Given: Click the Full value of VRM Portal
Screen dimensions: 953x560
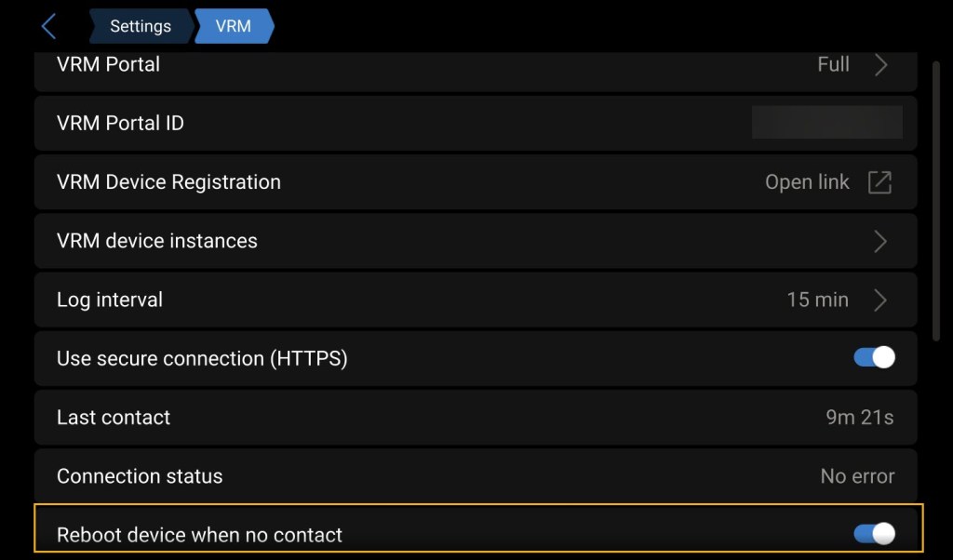Looking at the screenshot, I should [833, 64].
